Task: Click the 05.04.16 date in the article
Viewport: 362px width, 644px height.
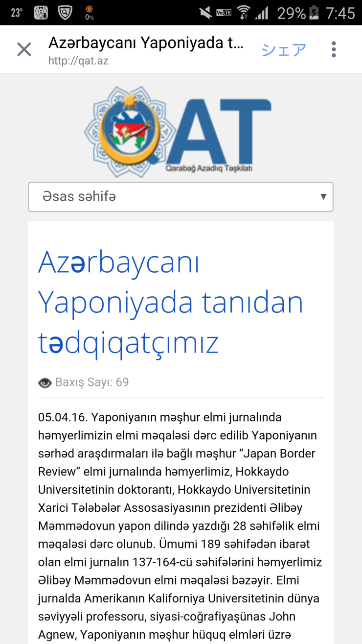Action: [61, 417]
